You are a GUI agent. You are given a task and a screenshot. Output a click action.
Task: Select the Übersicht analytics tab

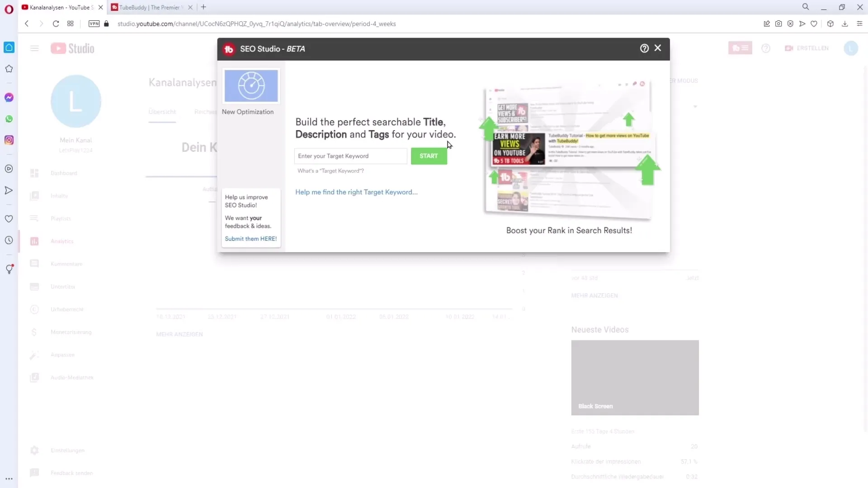click(162, 112)
